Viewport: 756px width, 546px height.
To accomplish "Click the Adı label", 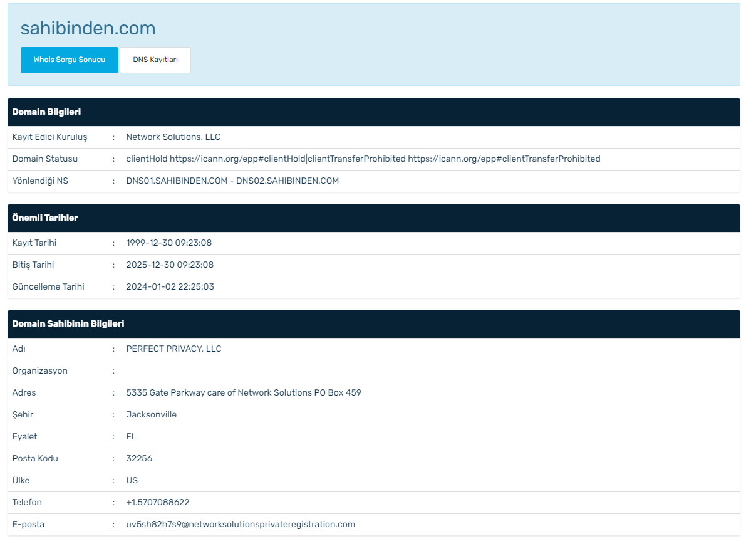I will click(19, 349).
